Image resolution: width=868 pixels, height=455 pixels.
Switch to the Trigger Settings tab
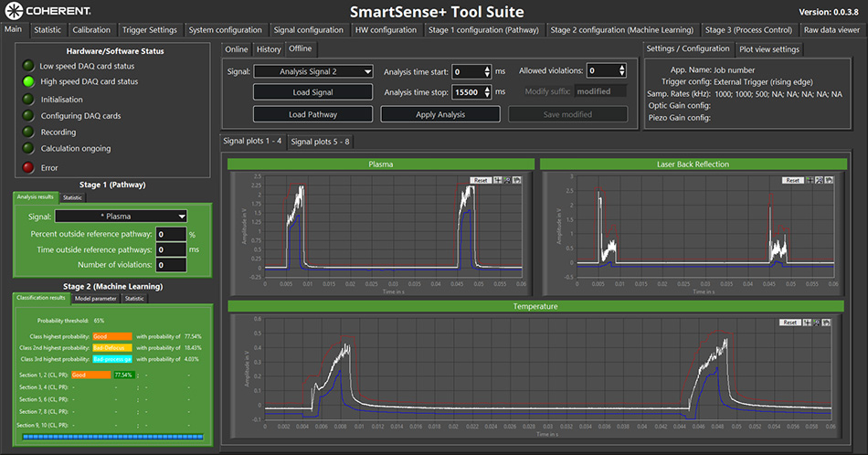click(149, 30)
